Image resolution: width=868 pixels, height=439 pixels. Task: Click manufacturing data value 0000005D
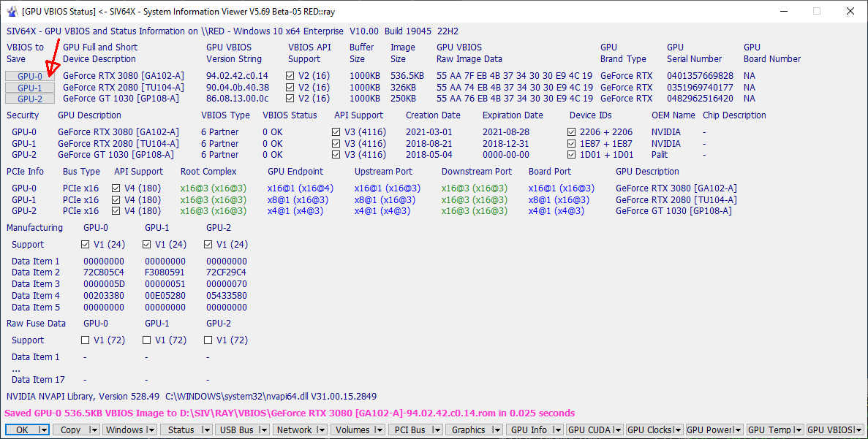(x=104, y=283)
